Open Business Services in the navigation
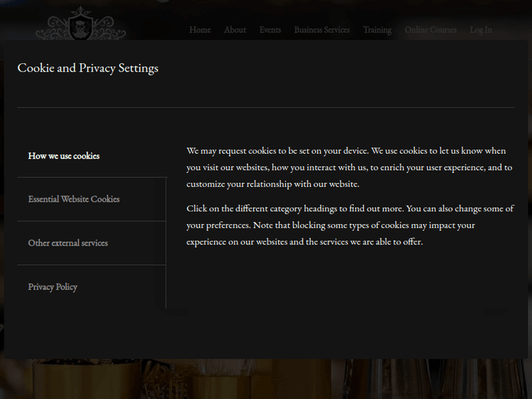The image size is (532, 399). [321, 30]
